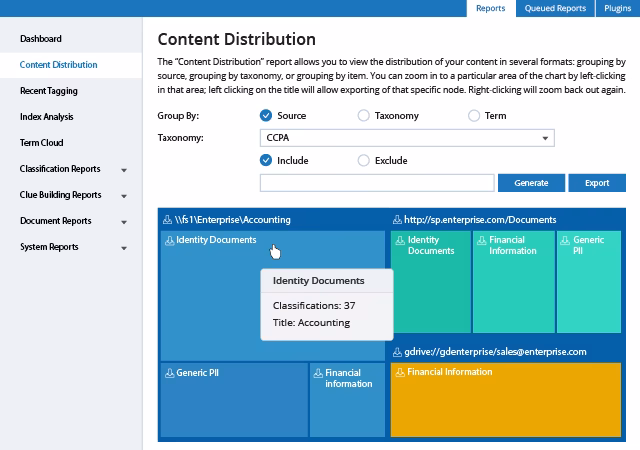The image size is (640, 450).
Task: Expand the System Reports menu
Action: click(124, 248)
